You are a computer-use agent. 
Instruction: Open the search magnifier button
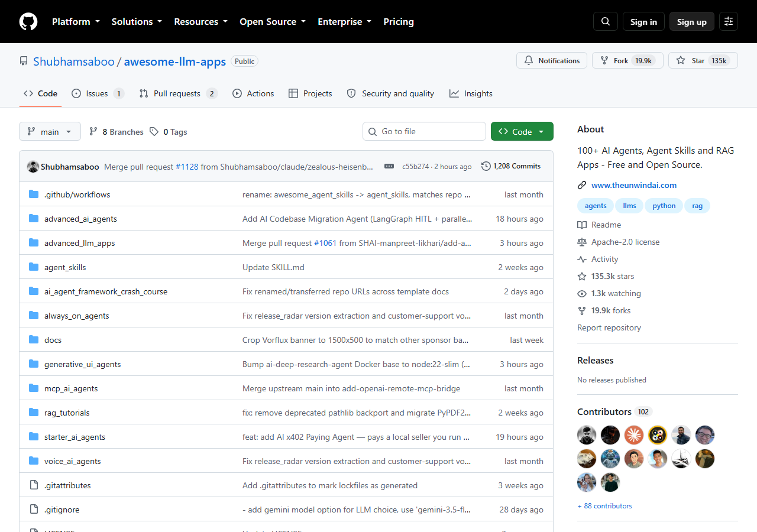(606, 21)
